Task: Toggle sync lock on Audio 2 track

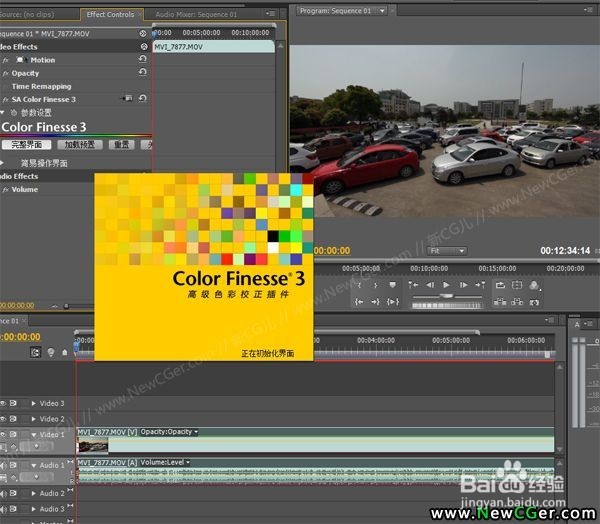Action: (13, 493)
